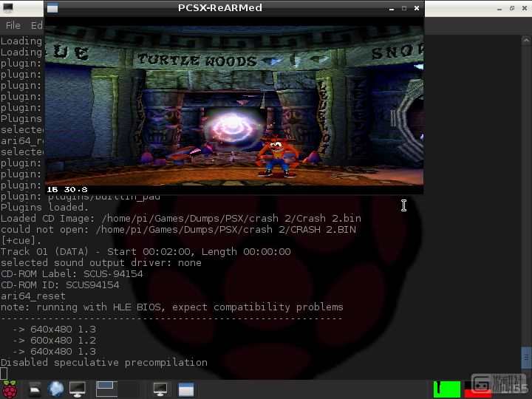
Task: Click the green CPU usage monitor
Action: [x=447, y=389]
